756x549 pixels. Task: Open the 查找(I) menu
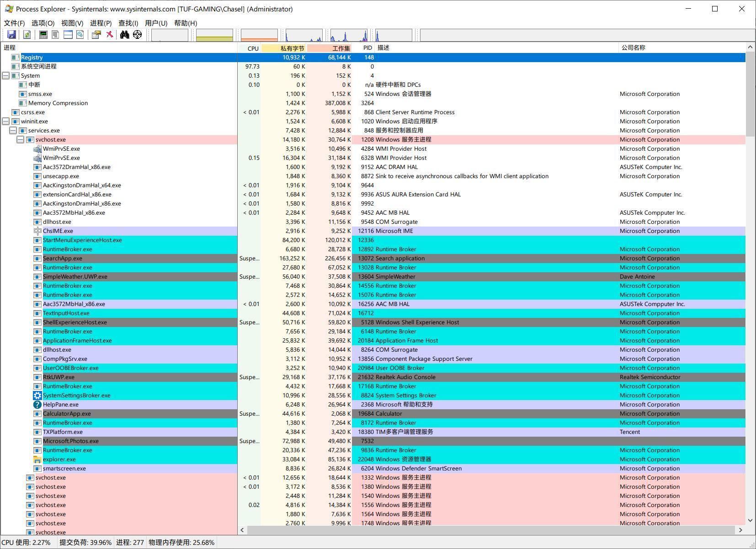(128, 23)
